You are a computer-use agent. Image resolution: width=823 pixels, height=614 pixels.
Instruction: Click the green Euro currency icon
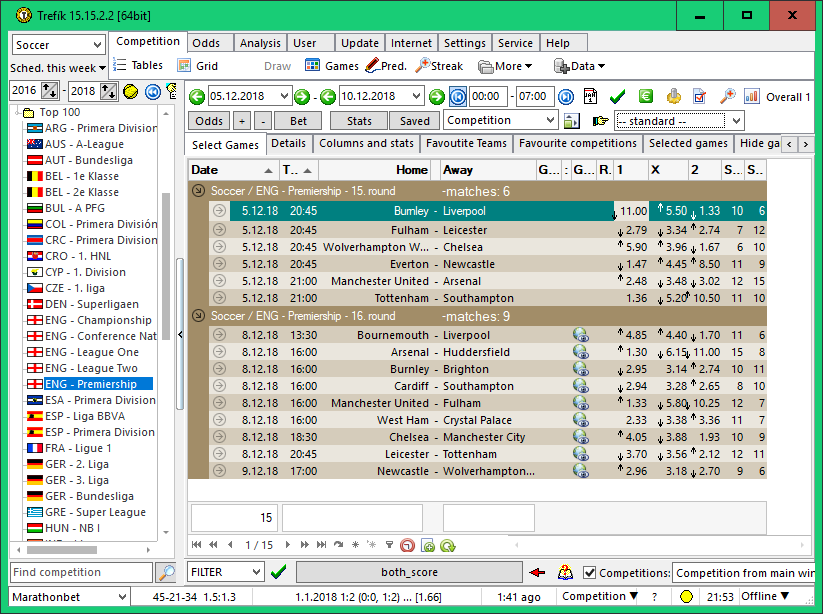[646, 97]
